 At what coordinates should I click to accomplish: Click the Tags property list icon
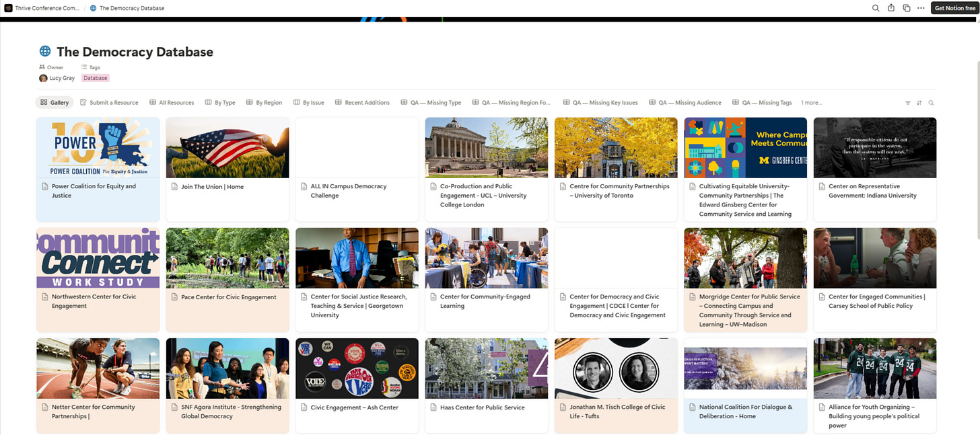click(84, 67)
